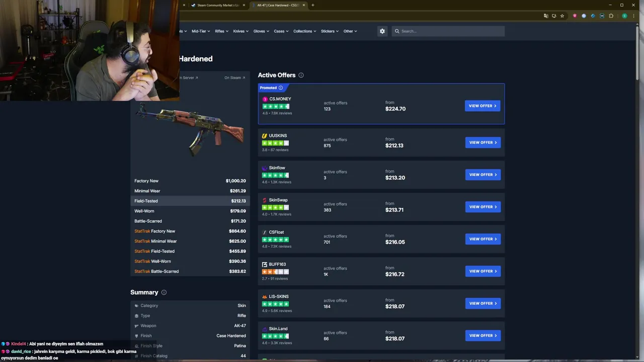Expand the Rifles dropdown menu
644x362 pixels.
point(221,31)
